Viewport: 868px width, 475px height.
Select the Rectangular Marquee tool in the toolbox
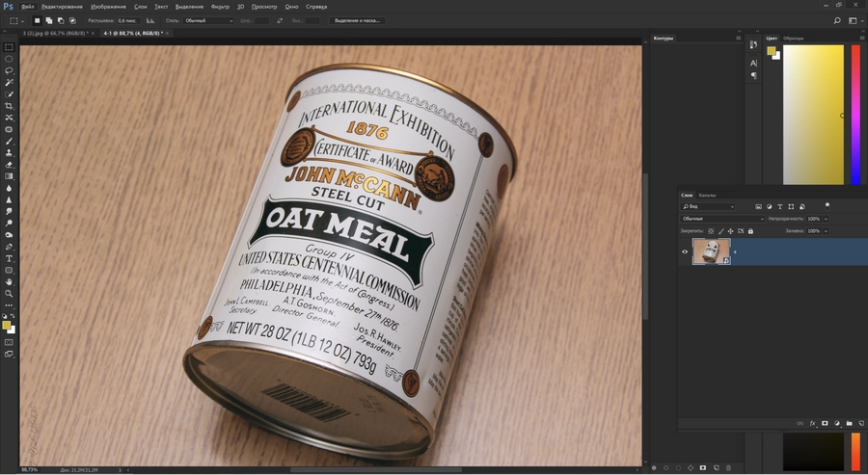(9, 47)
